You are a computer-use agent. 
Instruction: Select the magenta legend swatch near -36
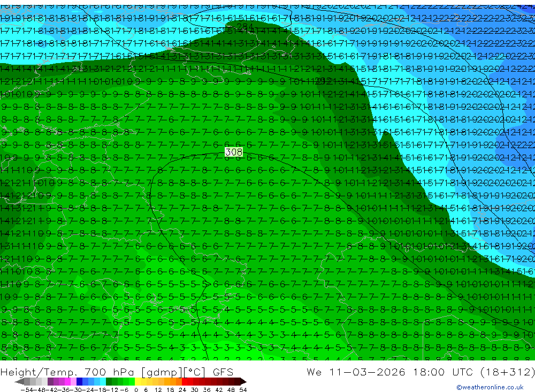click(x=67, y=382)
